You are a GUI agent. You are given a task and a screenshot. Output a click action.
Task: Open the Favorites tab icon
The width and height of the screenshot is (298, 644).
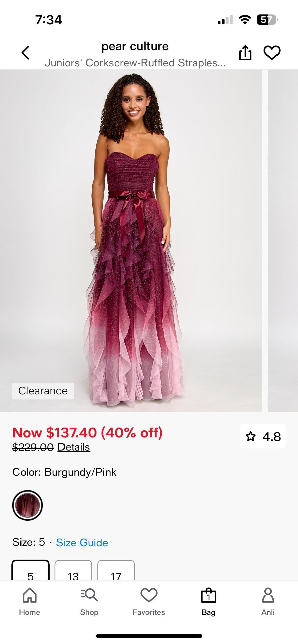(149, 602)
